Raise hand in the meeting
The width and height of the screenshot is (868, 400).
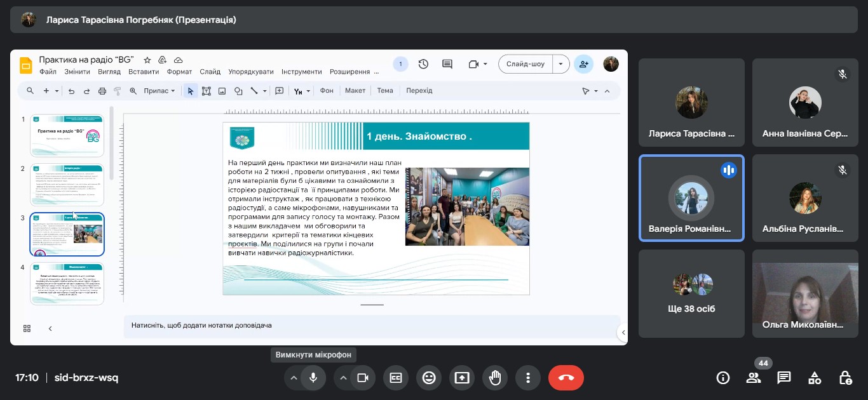pos(495,378)
